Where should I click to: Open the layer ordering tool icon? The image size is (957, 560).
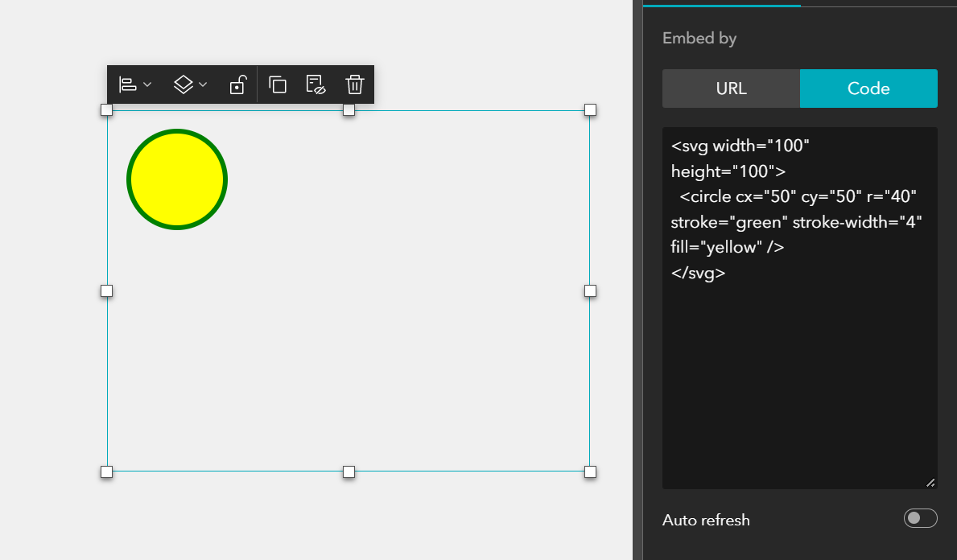tap(182, 84)
